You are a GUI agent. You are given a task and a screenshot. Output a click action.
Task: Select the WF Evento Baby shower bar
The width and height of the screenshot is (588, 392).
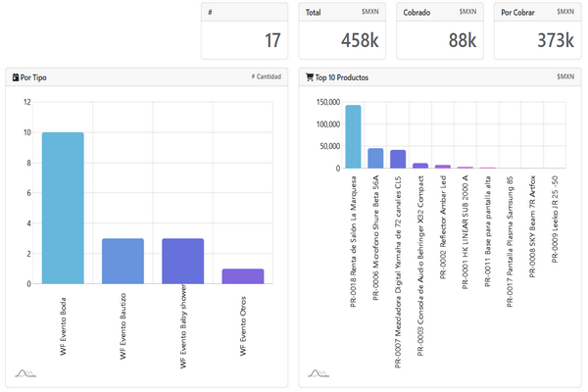pyautogui.click(x=183, y=261)
